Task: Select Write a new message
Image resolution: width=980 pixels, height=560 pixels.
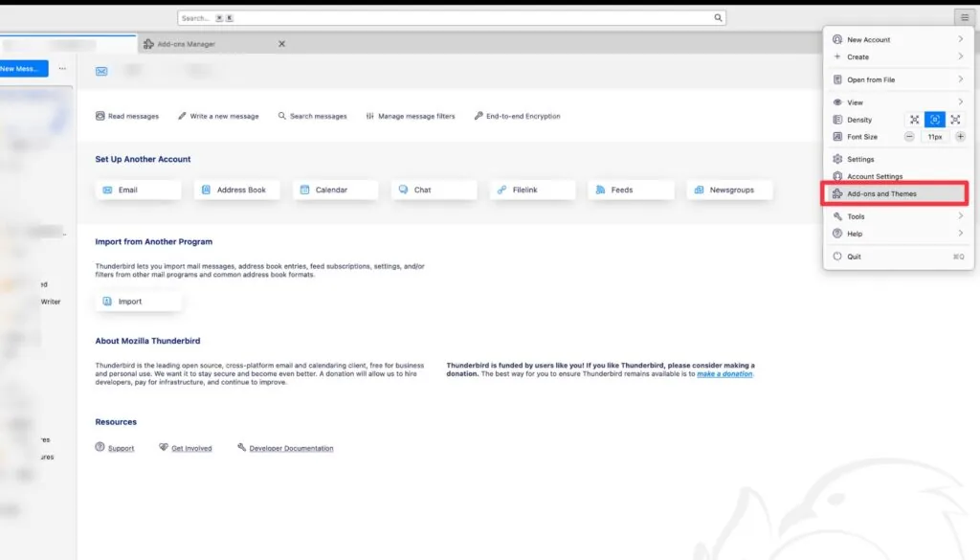Action: [219, 116]
